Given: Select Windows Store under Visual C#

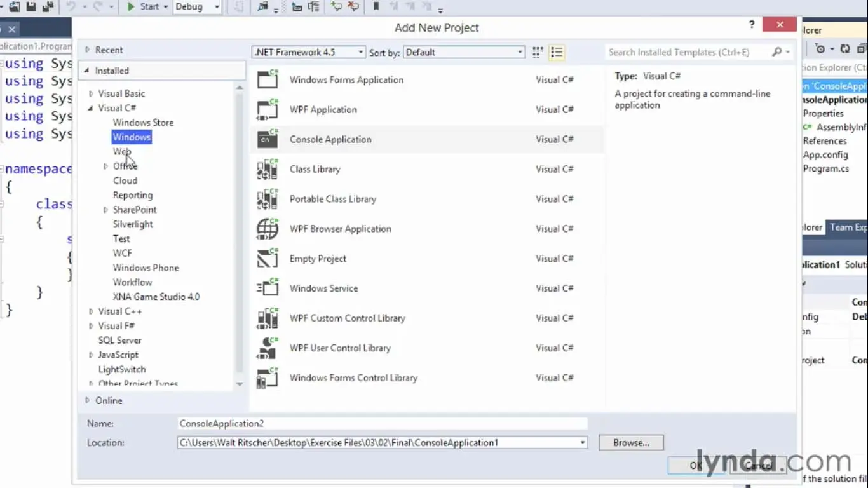Looking at the screenshot, I should coord(143,123).
